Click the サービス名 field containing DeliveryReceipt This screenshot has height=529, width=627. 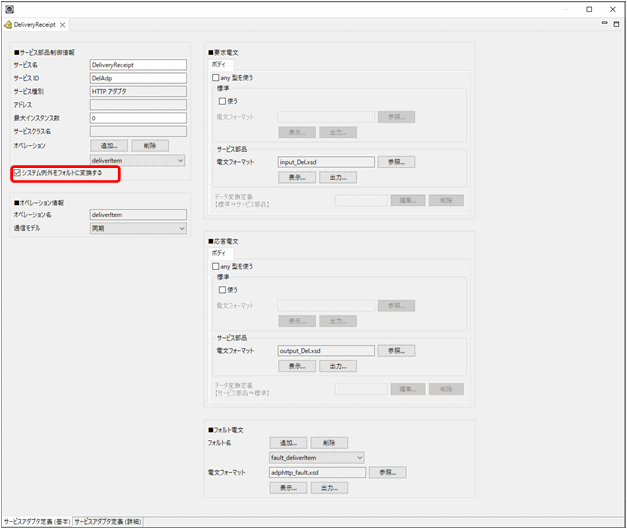137,64
